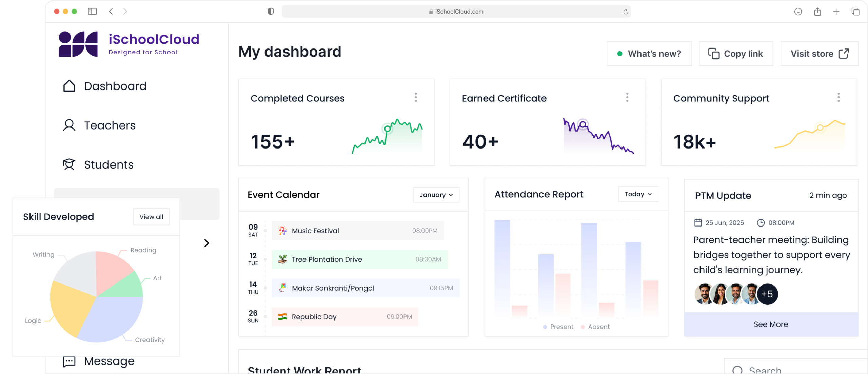Click the browser downloads icon

coord(798,12)
